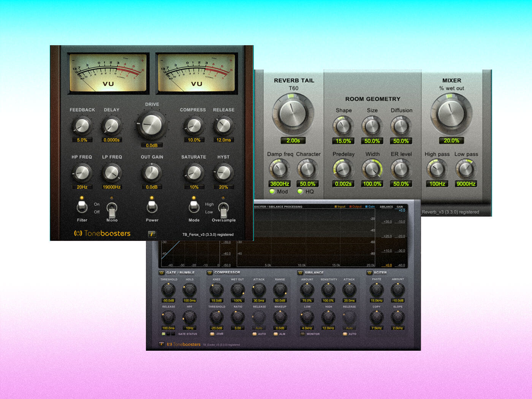Click the T60 value field showing 2.00s

pos(293,141)
